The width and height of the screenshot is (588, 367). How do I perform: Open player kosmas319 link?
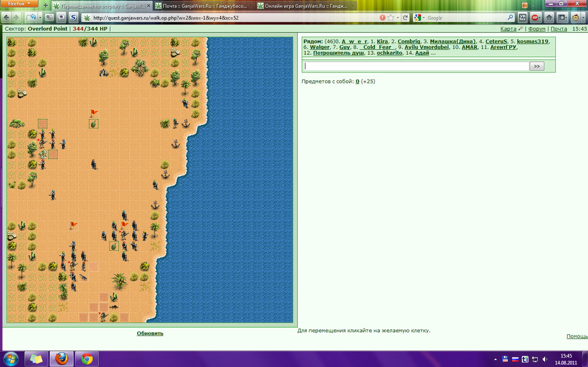532,42
